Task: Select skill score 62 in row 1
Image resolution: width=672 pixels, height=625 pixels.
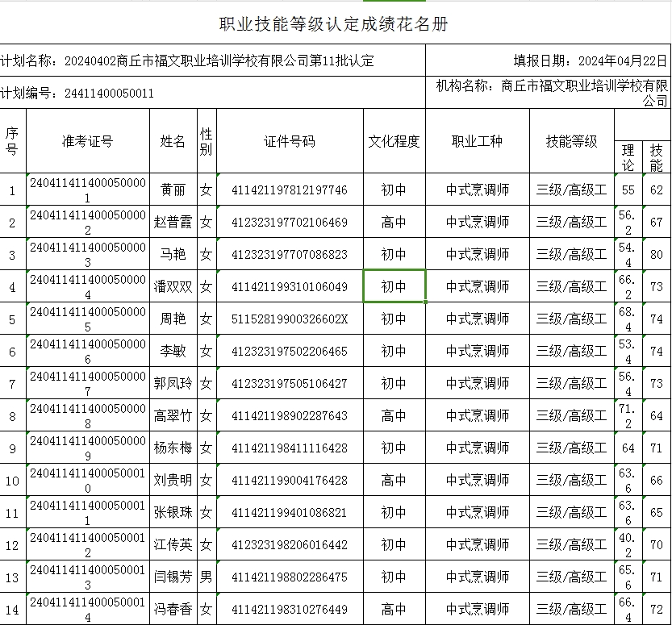Action: pos(657,190)
